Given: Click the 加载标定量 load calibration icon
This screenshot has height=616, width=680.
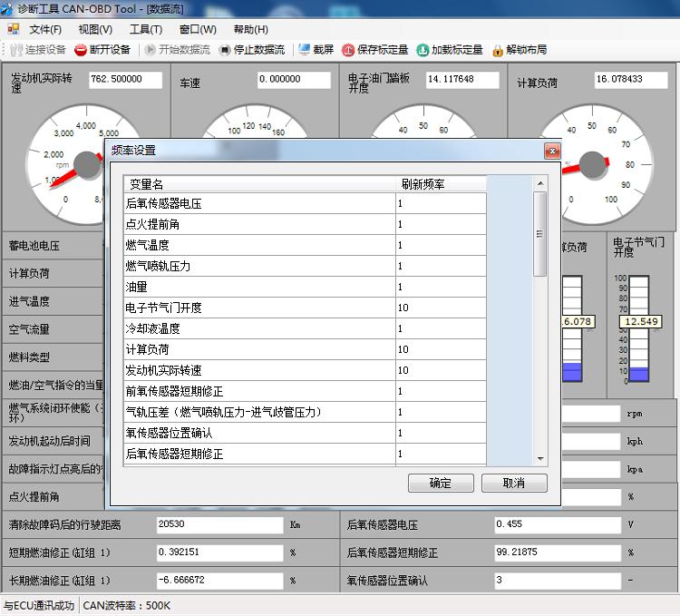Looking at the screenshot, I should click(423, 50).
